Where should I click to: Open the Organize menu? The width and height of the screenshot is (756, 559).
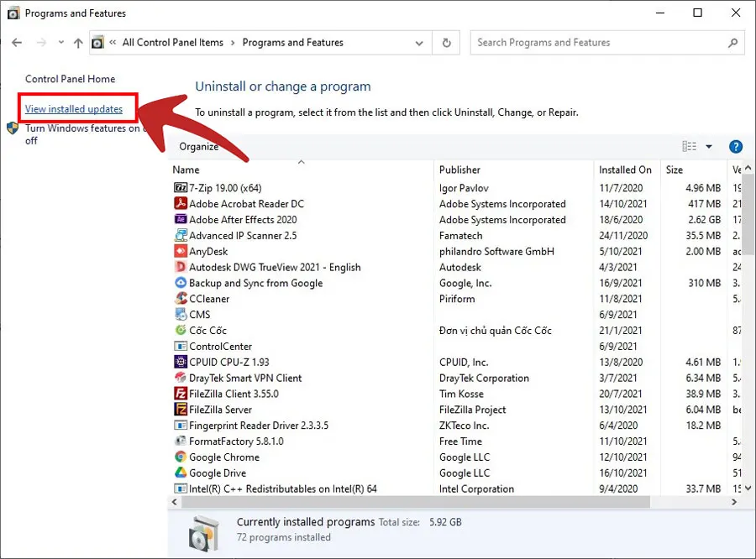click(198, 147)
